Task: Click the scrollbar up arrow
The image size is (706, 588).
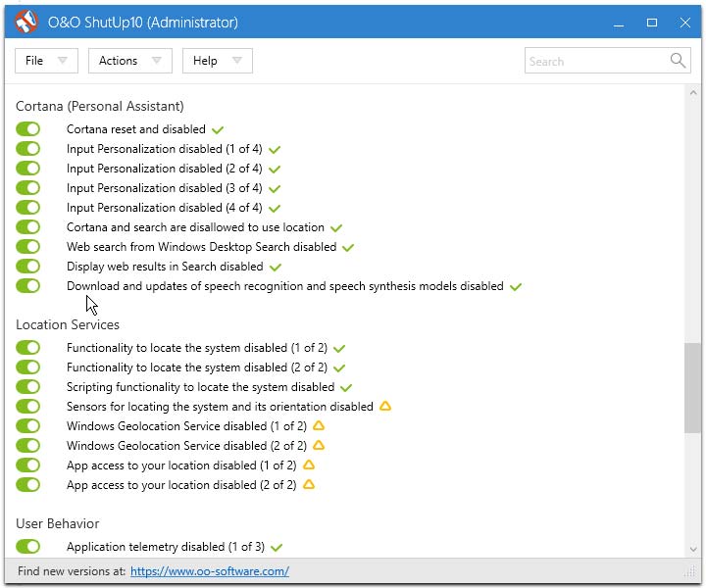Action: point(693,93)
